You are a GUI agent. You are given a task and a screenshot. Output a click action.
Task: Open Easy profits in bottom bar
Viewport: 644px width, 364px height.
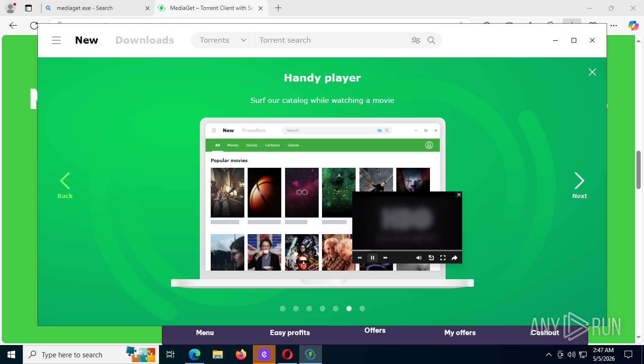(290, 333)
